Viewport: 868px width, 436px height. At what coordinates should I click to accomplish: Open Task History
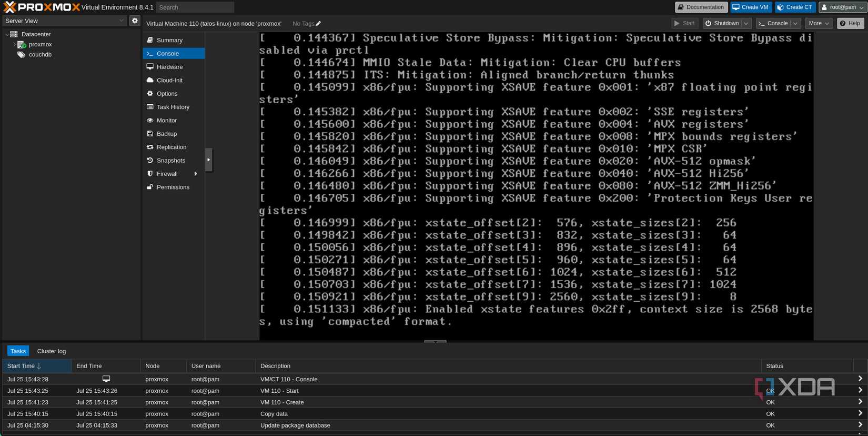(x=174, y=107)
